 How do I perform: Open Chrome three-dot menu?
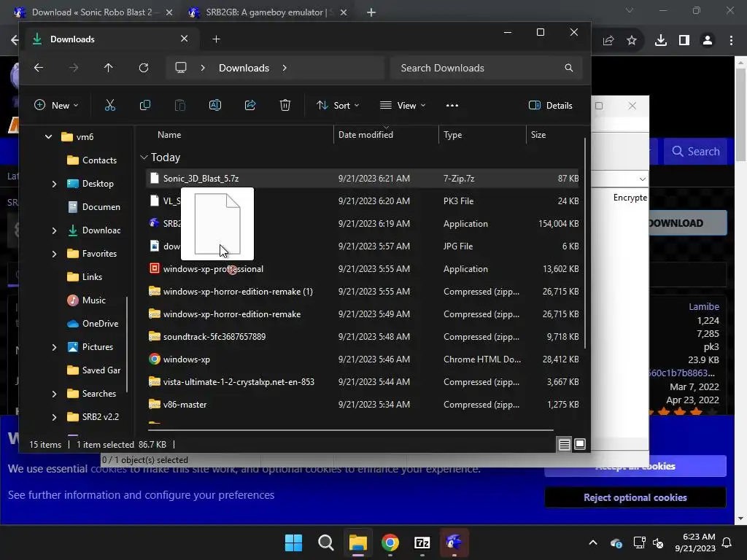pyautogui.click(x=731, y=41)
